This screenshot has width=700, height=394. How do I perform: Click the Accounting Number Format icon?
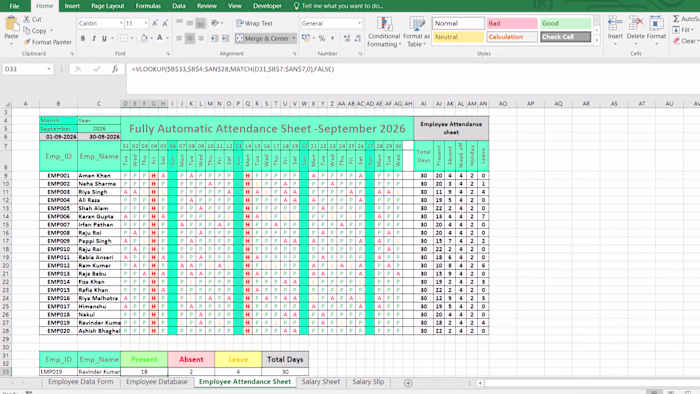point(306,38)
